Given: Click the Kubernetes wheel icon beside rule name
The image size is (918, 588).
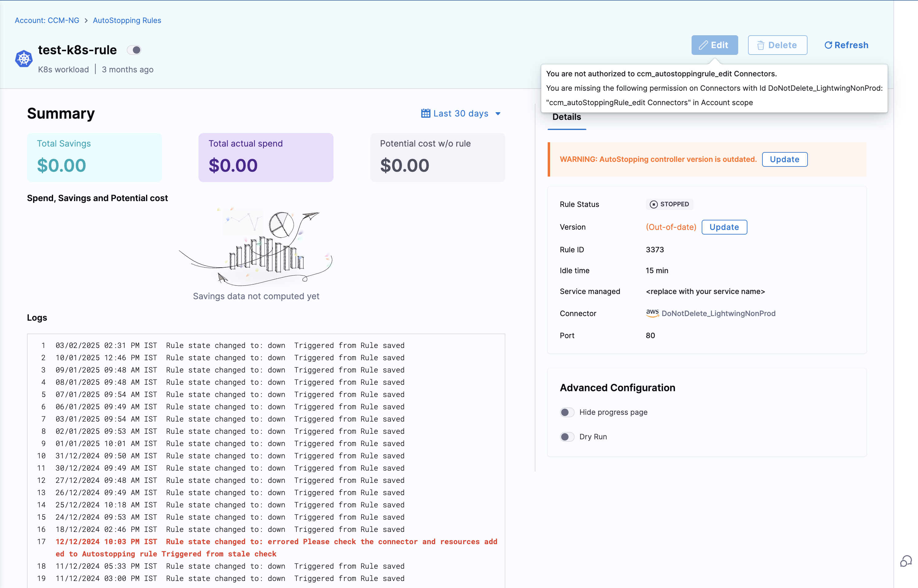Looking at the screenshot, I should [24, 59].
